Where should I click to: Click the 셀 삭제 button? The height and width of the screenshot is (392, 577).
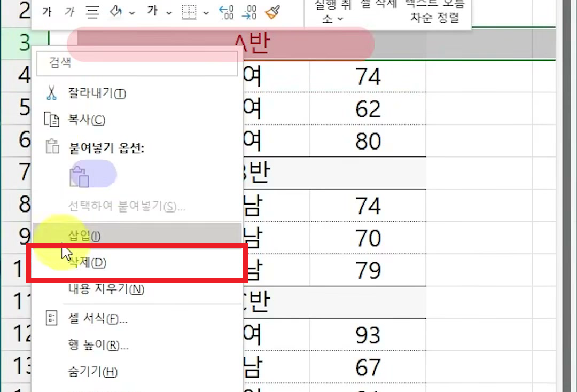379,4
